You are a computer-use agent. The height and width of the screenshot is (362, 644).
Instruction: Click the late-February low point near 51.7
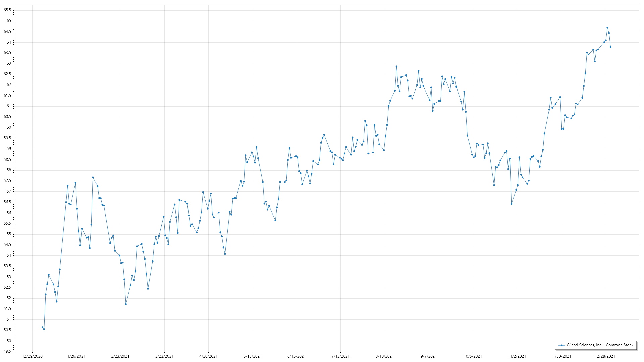click(126, 304)
